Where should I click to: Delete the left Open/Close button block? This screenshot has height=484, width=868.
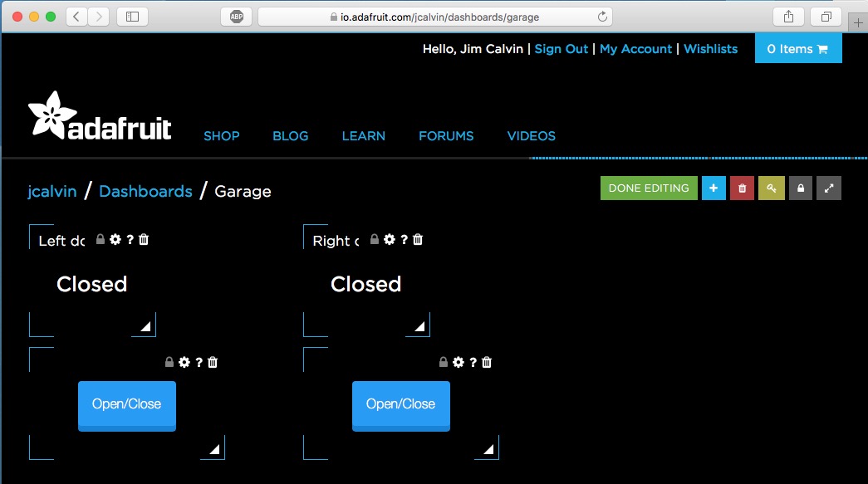(213, 362)
